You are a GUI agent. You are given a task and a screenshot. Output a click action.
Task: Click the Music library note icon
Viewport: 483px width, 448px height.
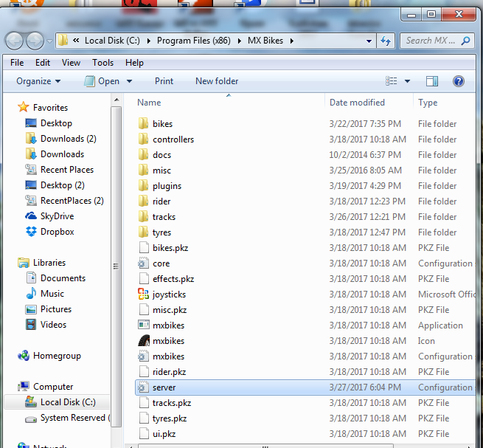click(x=31, y=293)
